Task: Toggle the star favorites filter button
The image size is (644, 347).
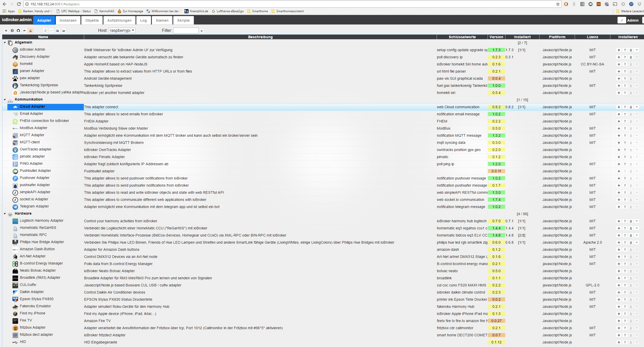Action: [6, 31]
